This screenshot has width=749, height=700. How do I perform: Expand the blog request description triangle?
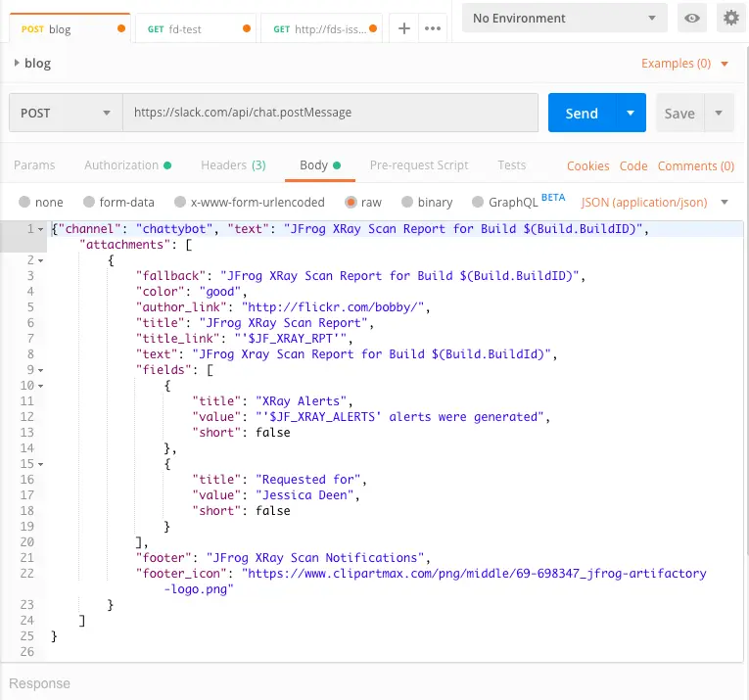[17, 63]
